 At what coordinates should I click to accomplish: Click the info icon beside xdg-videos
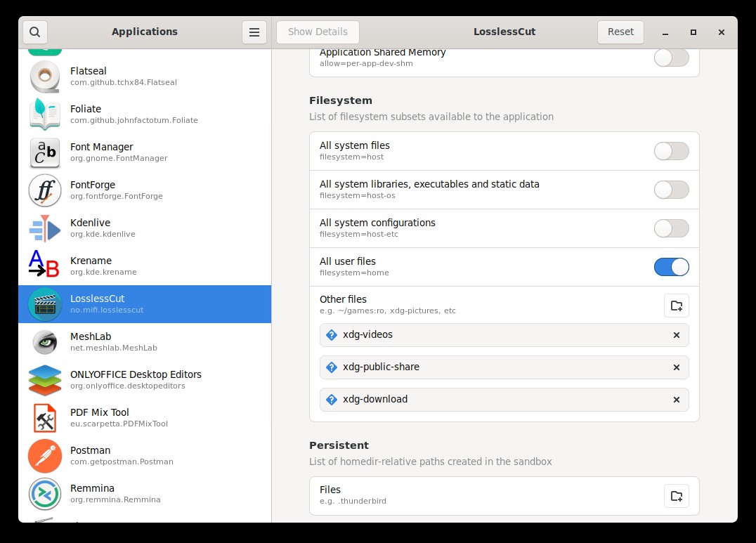pos(331,335)
